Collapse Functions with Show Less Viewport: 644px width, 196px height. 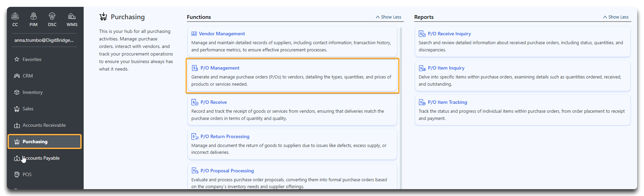coord(389,17)
